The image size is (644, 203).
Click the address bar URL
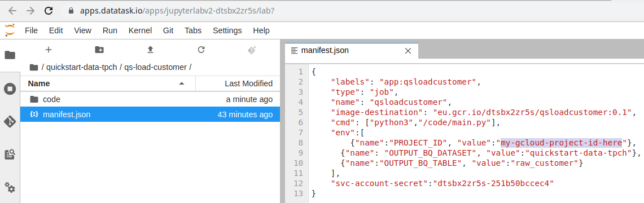pyautogui.click(x=177, y=11)
